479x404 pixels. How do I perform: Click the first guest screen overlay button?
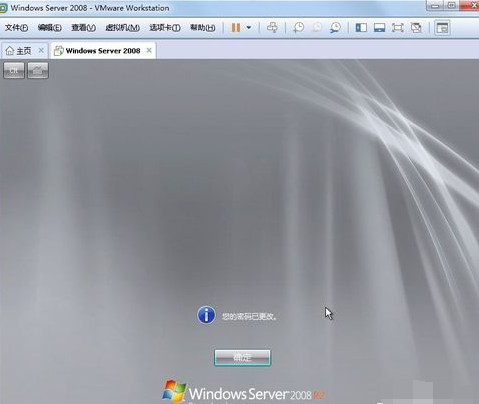[x=14, y=70]
